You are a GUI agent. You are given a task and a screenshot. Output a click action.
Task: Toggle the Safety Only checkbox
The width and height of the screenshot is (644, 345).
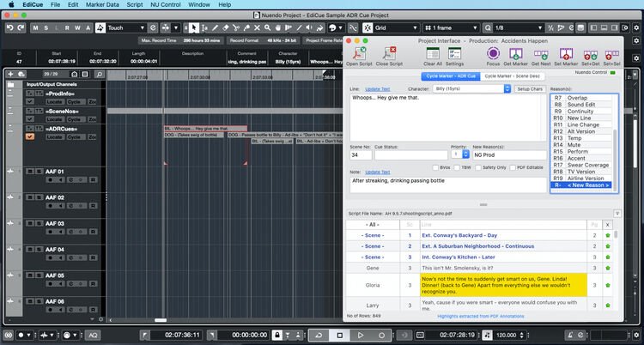tap(478, 167)
